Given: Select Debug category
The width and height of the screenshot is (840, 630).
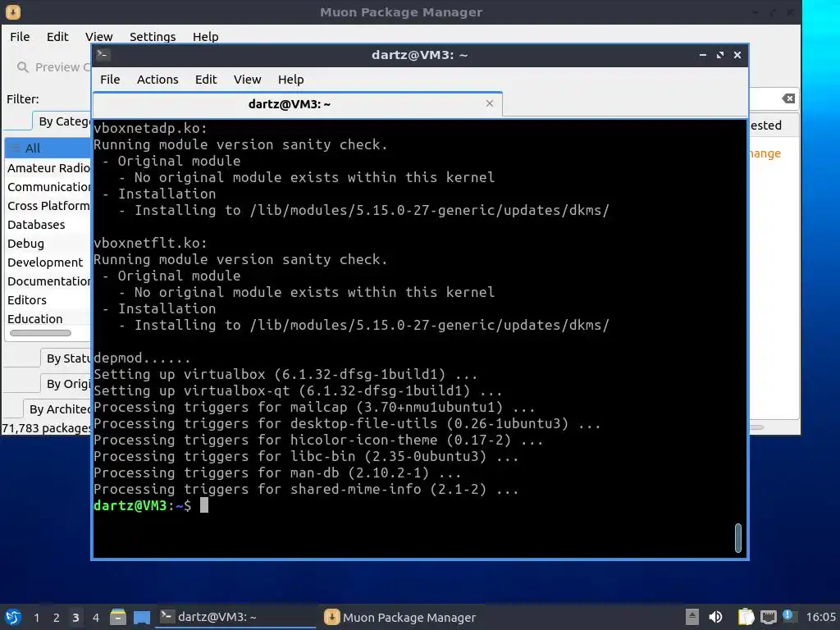Looking at the screenshot, I should [48, 243].
